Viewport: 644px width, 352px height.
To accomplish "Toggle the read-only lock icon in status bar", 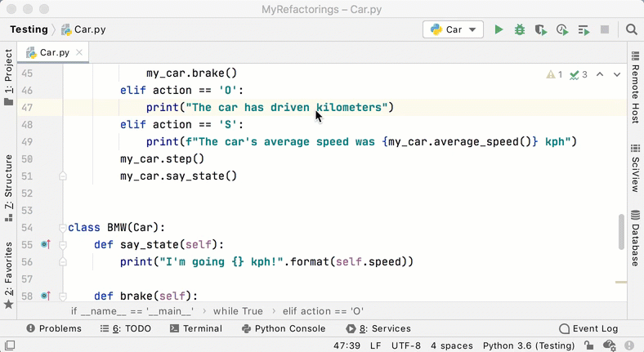I will click(x=589, y=346).
